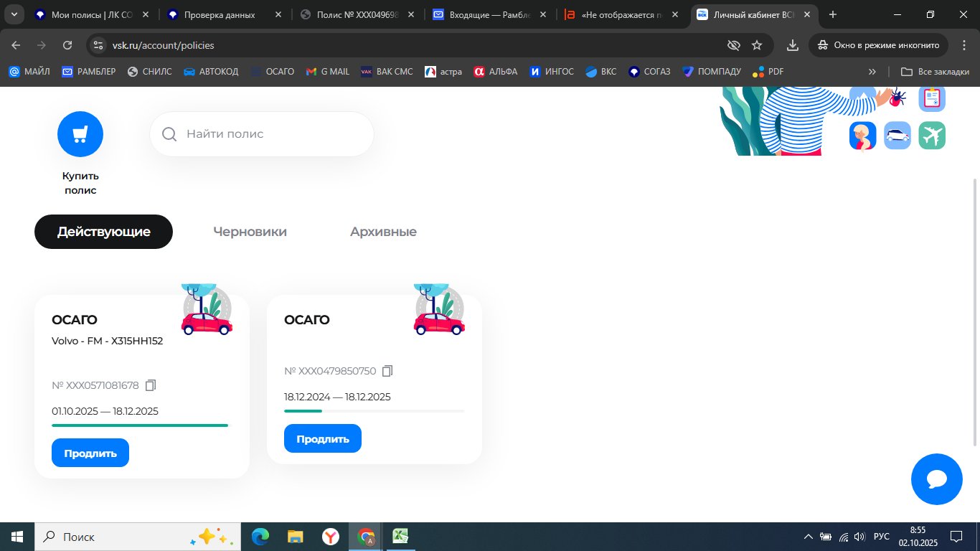Screen dimensions: 980x551
Task: Expand the hidden bookmarks chevron
Action: (x=872, y=72)
